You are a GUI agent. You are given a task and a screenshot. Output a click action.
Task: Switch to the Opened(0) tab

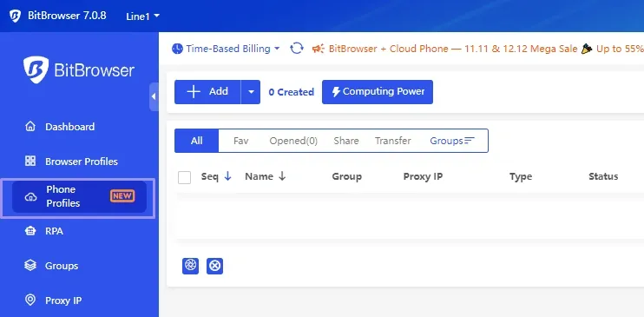point(293,141)
